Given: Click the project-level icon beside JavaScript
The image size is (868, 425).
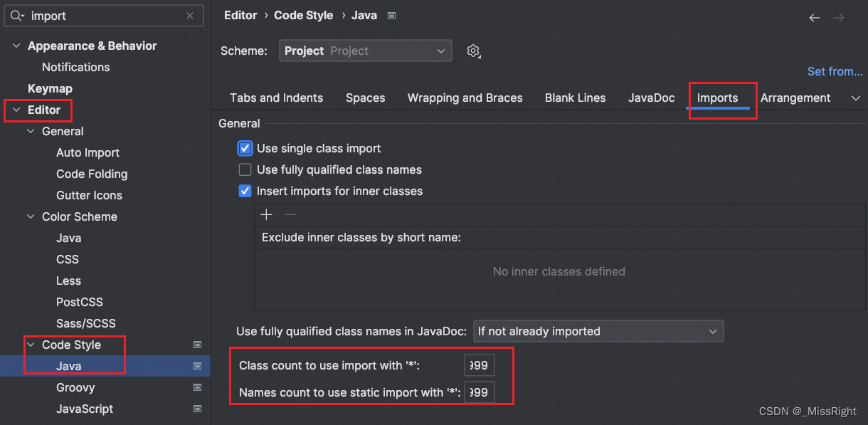Looking at the screenshot, I should tap(198, 409).
